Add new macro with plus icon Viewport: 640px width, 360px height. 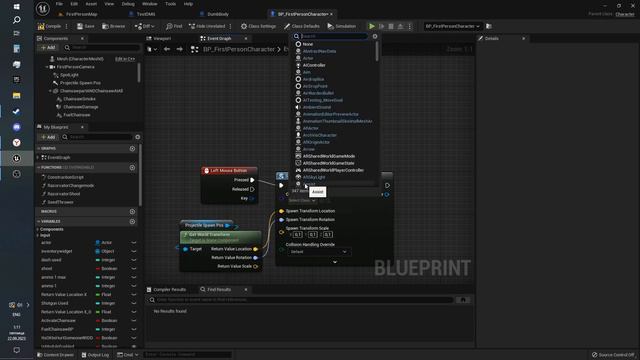pyautogui.click(x=132, y=211)
